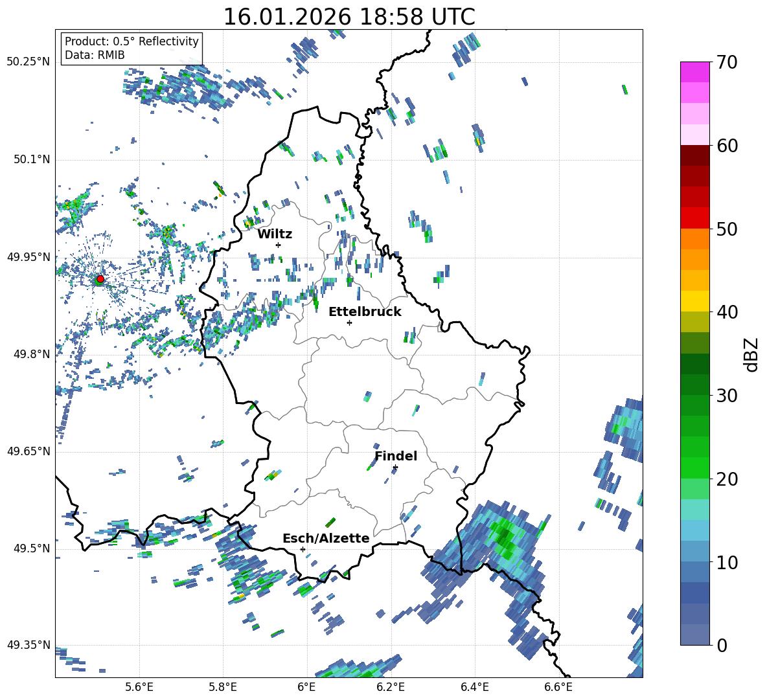The image size is (767, 700).
Task: Click the 60 tick on colorbar
Action: point(727,146)
